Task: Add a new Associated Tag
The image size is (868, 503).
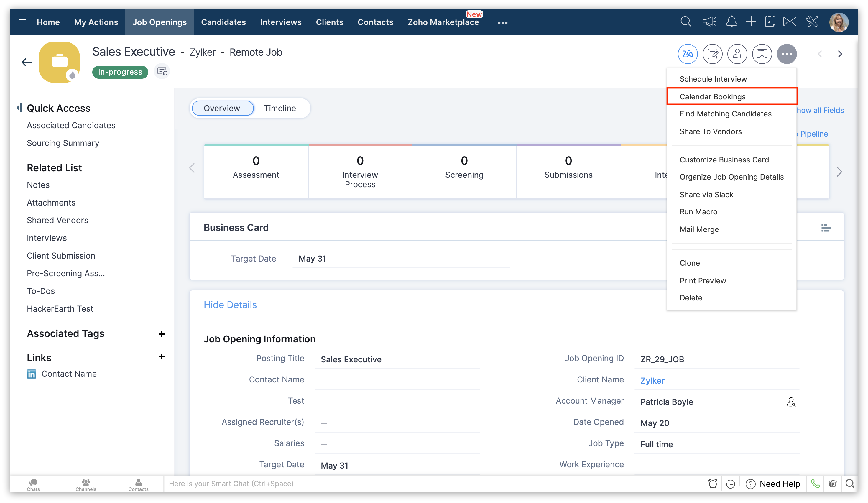Action: click(x=162, y=334)
